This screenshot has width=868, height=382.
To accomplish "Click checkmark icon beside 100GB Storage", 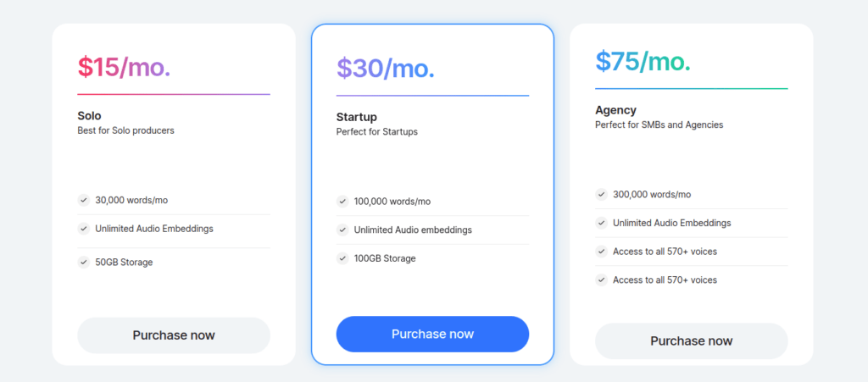I will (x=342, y=258).
